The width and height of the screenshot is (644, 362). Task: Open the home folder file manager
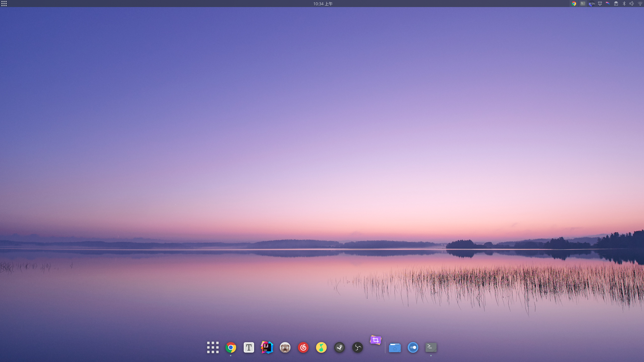395,348
